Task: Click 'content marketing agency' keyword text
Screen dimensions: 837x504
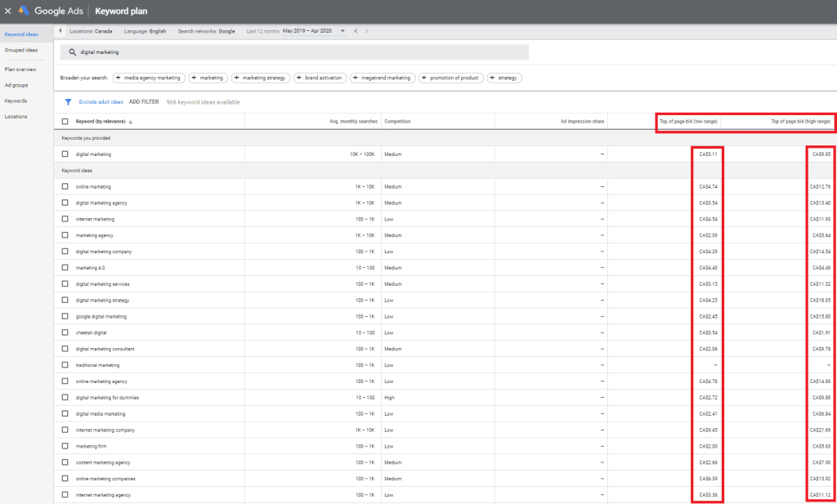Action: [x=103, y=462]
